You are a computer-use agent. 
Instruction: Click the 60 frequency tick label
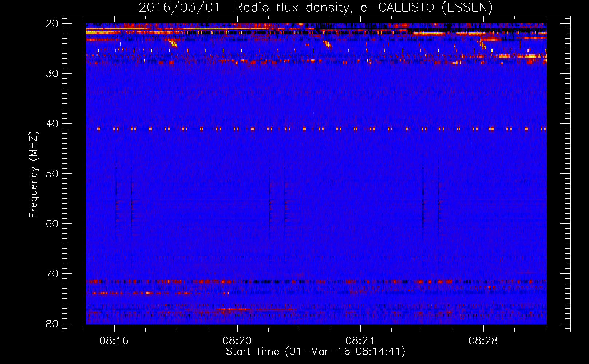pos(52,223)
